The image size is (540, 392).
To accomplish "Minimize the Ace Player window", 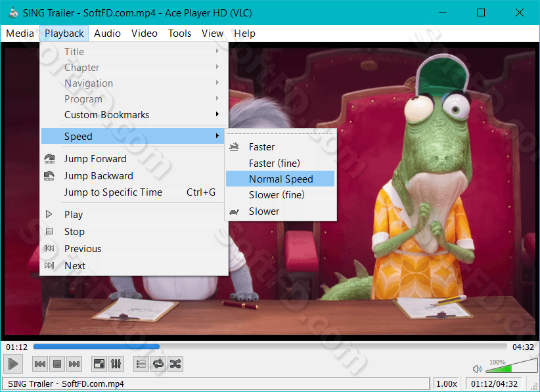I will pos(443,12).
